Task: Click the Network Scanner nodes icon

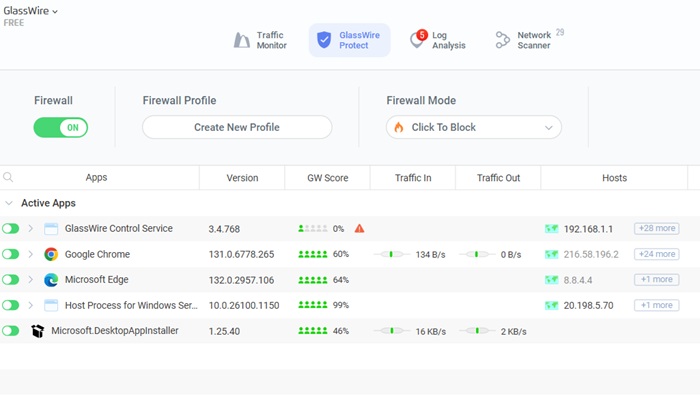Action: click(x=503, y=40)
